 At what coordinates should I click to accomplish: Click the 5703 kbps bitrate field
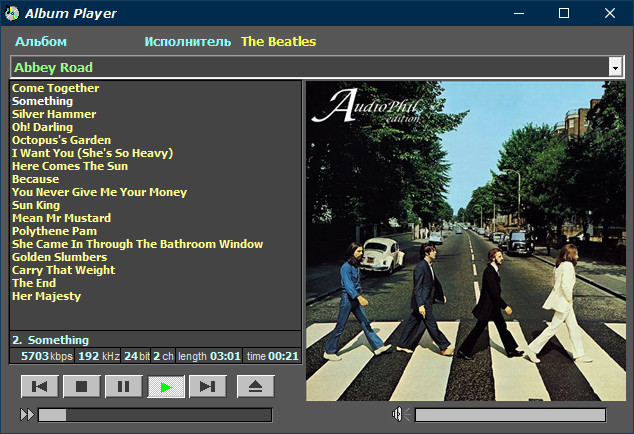click(x=42, y=356)
